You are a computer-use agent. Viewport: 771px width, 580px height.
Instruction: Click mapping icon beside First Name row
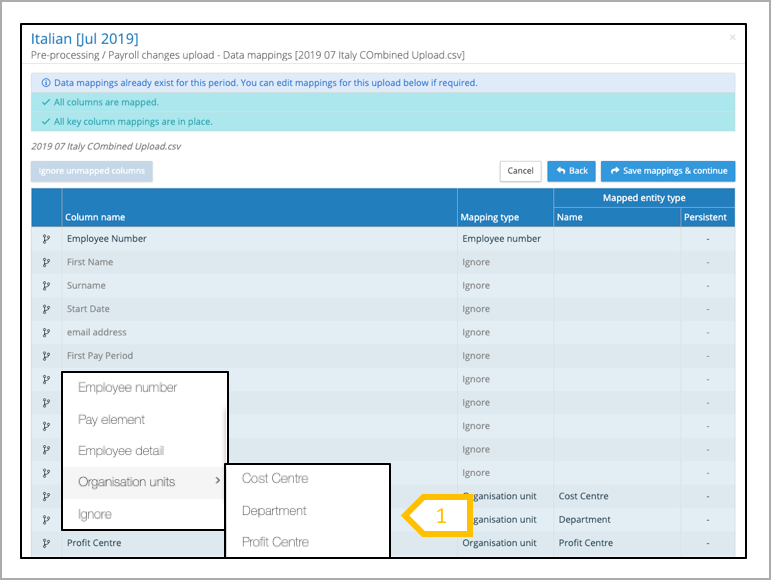click(x=46, y=262)
